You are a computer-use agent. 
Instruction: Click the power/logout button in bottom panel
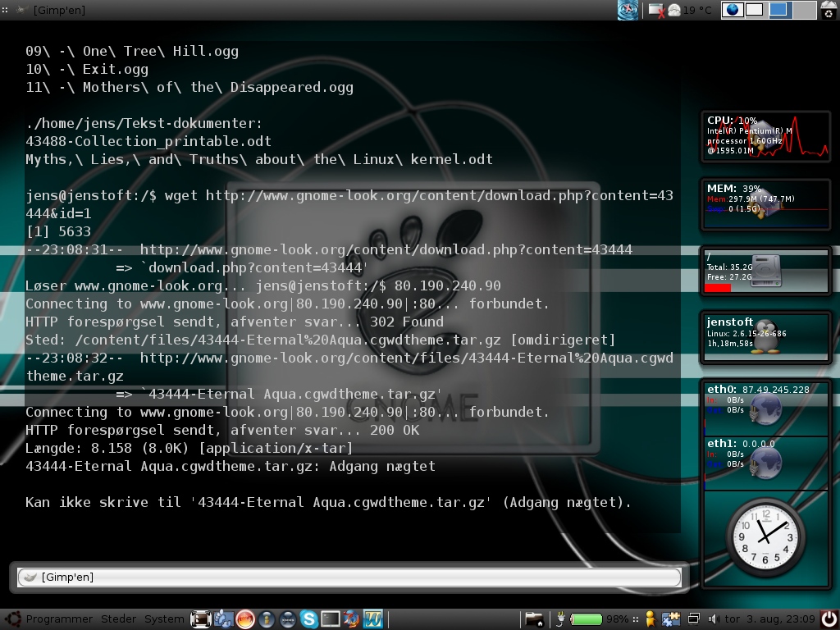click(x=829, y=619)
